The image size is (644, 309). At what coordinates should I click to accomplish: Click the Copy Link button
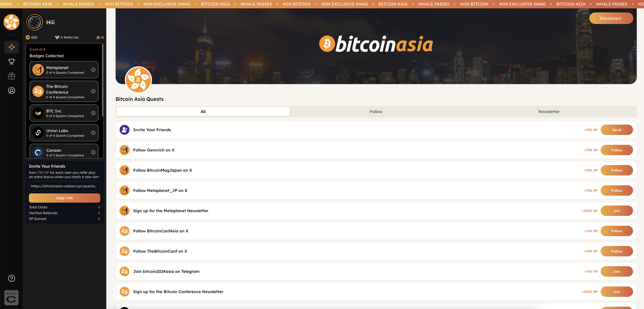pos(64,198)
